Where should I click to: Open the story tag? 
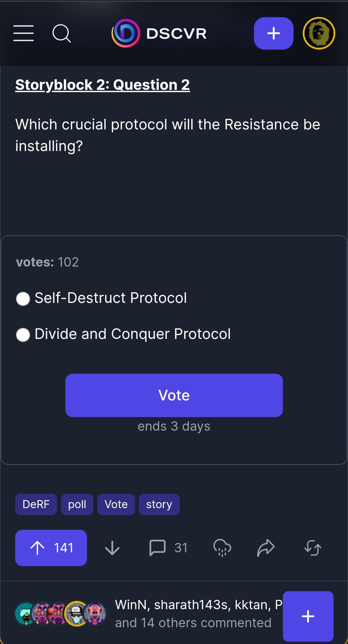click(159, 504)
